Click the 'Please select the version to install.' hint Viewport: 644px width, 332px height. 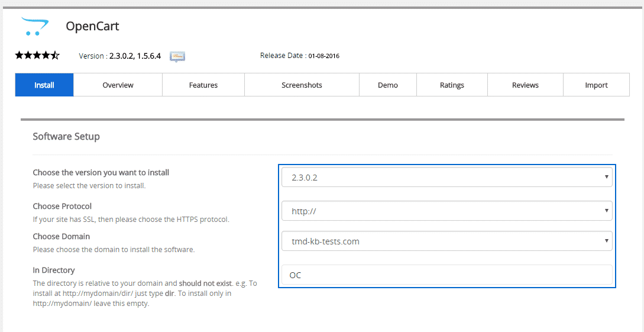(x=89, y=186)
